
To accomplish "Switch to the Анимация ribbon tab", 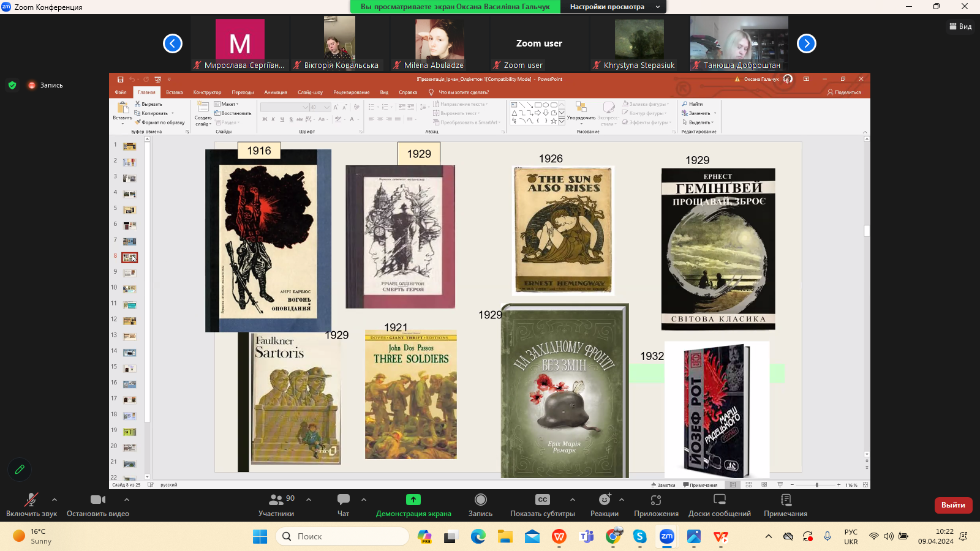I will [275, 92].
